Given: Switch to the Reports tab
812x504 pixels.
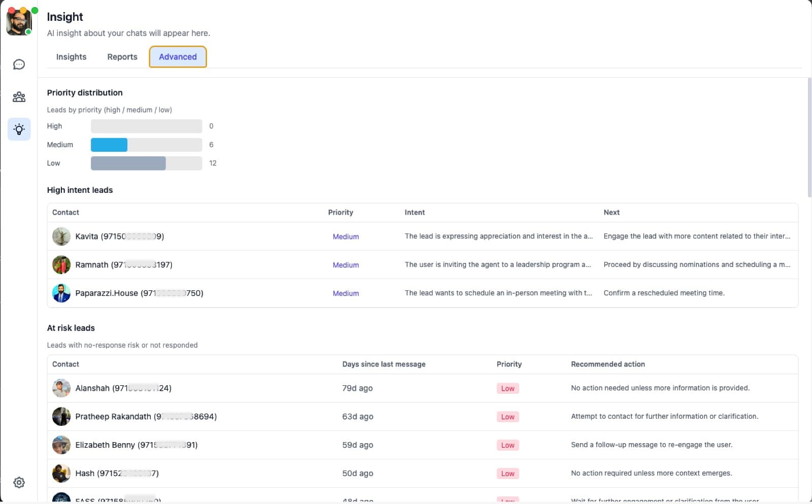Looking at the screenshot, I should [122, 57].
